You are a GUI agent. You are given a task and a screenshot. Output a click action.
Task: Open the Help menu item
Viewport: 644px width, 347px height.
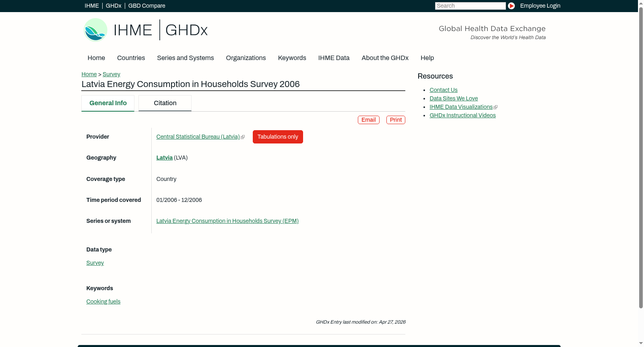427,58
